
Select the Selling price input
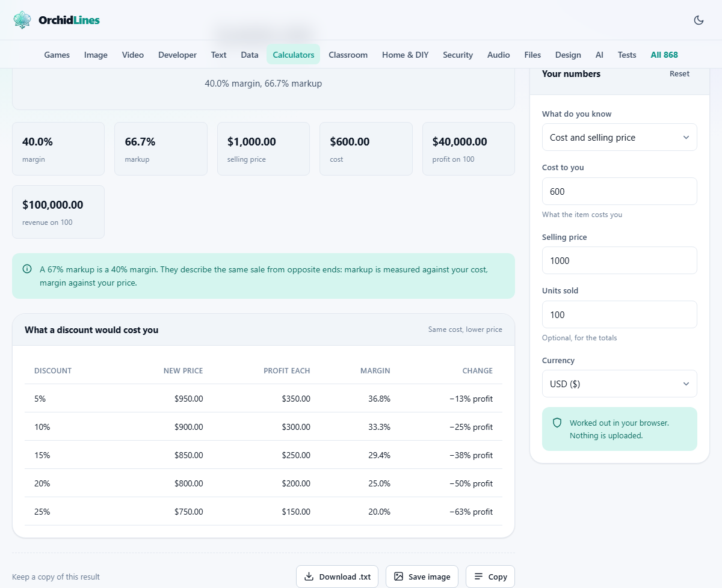[620, 260]
